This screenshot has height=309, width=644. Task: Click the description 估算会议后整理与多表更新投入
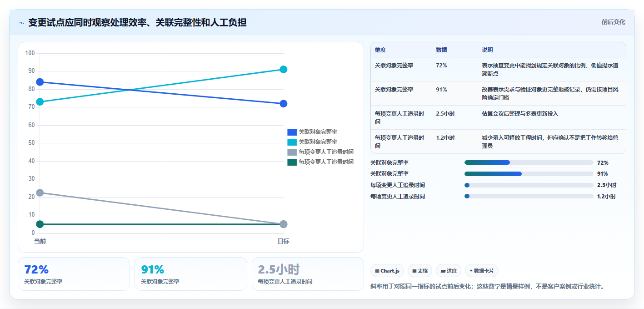tap(520, 114)
